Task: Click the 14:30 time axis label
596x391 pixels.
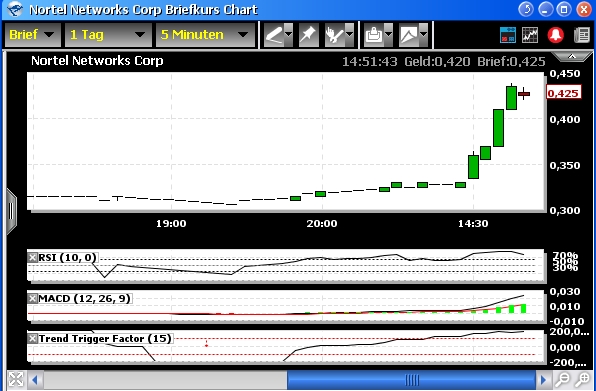Action: (473, 223)
